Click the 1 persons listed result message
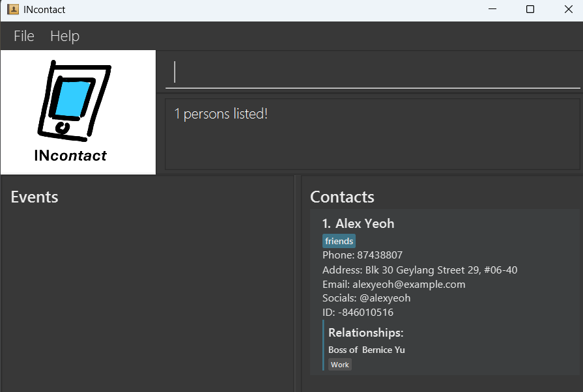This screenshot has width=583, height=392. pyautogui.click(x=220, y=113)
